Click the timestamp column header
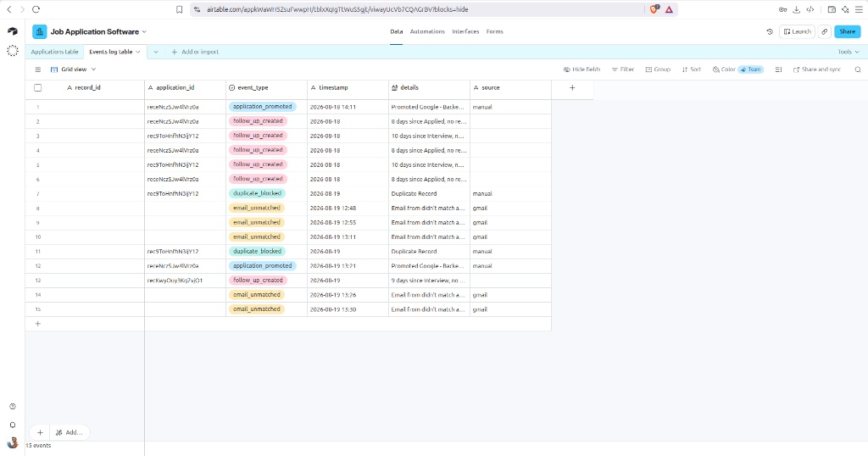Viewport: 868px width, 456px height. coord(348,87)
